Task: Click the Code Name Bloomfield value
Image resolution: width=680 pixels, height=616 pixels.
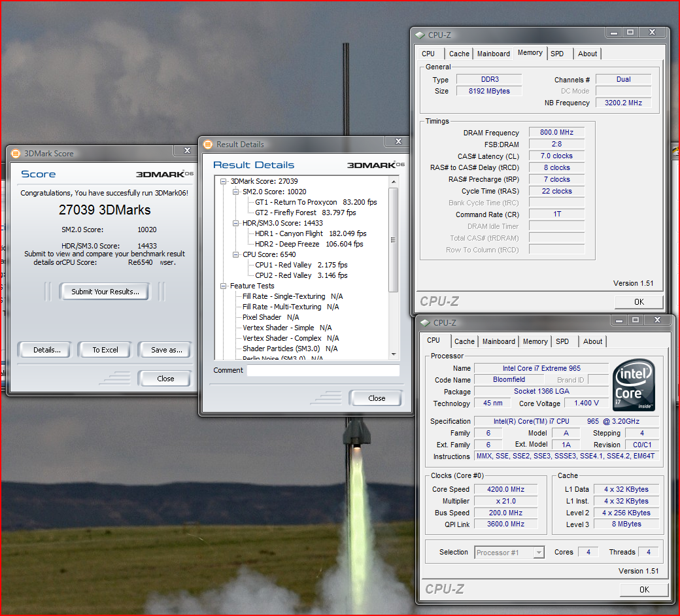Action: [509, 379]
